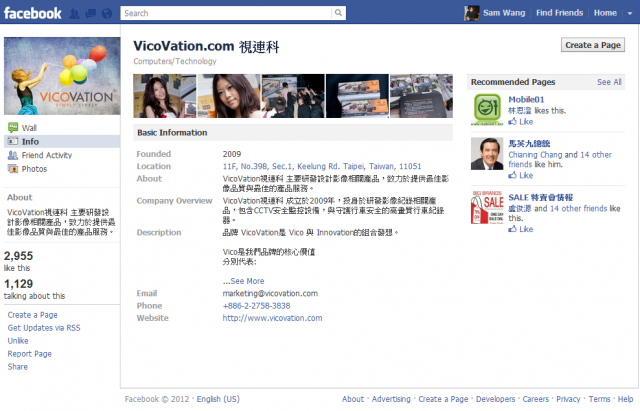Click the search magnifier icon
The image size is (640, 411).
point(338,13)
